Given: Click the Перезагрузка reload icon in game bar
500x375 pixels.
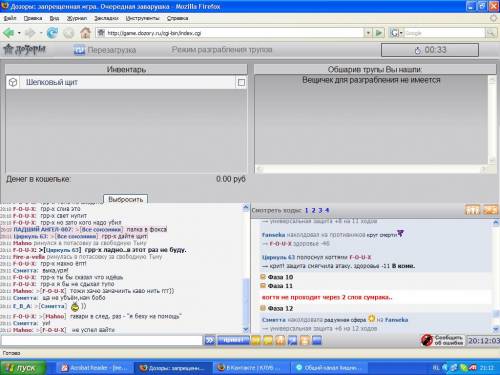Looking at the screenshot, I should point(79,50).
